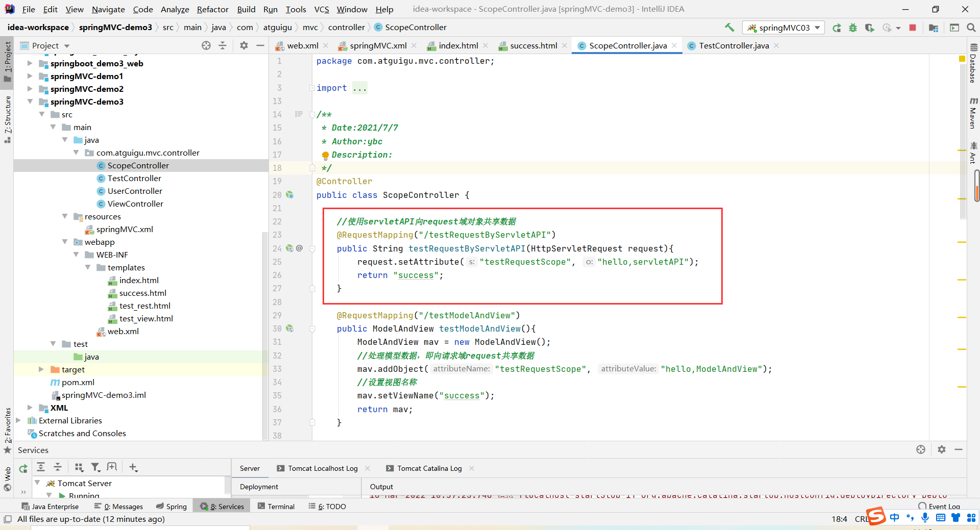Fold the import block at line 3

coord(312,88)
